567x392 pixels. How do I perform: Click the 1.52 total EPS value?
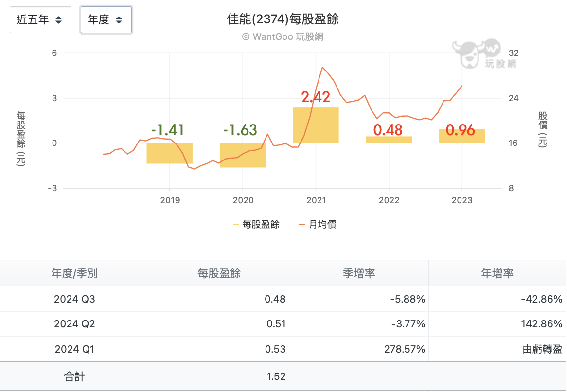(x=276, y=376)
